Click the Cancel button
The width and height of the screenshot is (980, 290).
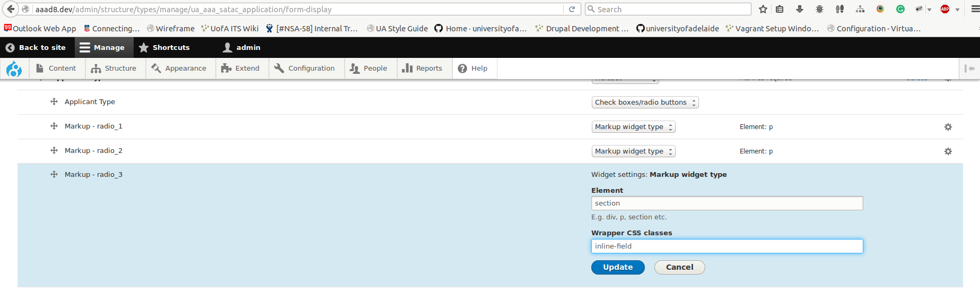click(679, 267)
